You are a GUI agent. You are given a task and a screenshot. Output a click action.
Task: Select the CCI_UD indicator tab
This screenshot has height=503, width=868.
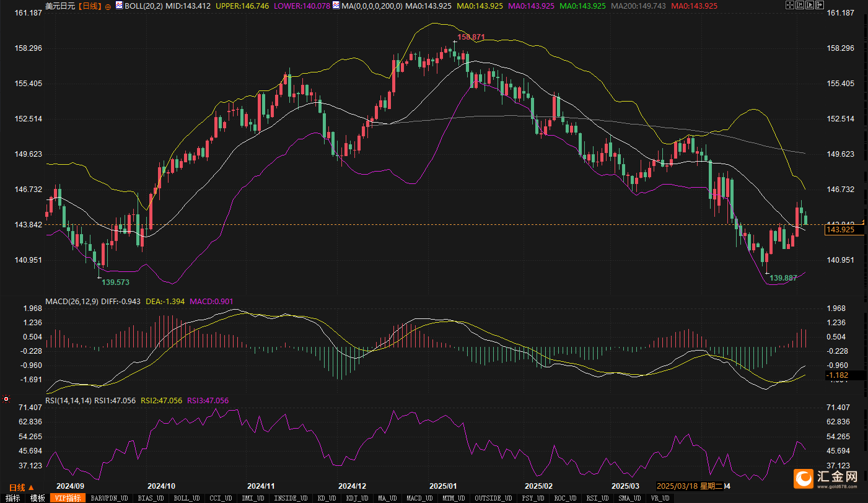pyautogui.click(x=220, y=498)
